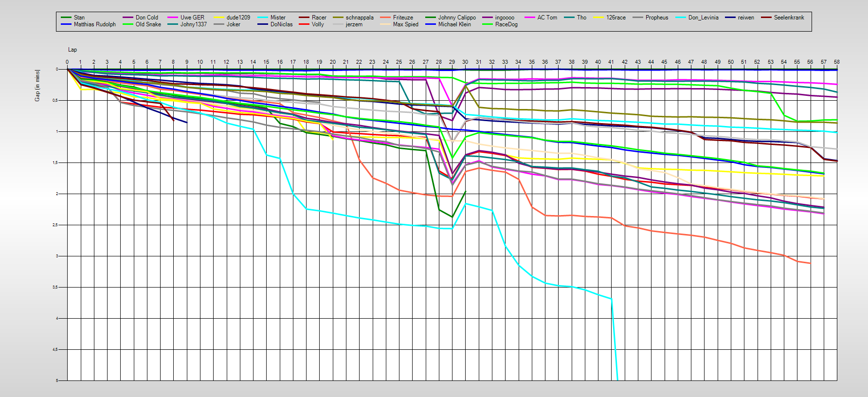Click the cyan Mister legend swatch
Viewport: 868px width, 397px height.
pos(263,18)
